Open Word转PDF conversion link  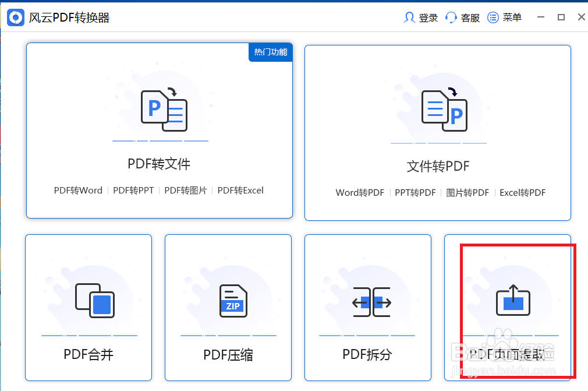coord(360,192)
